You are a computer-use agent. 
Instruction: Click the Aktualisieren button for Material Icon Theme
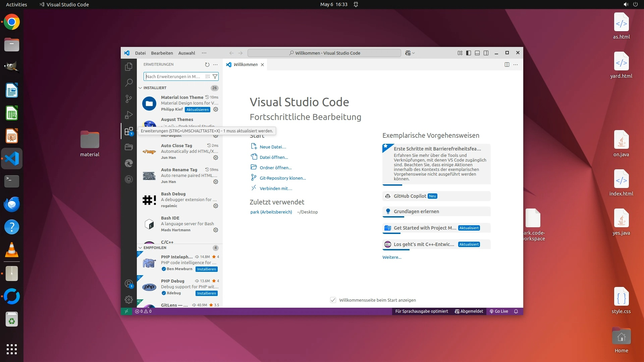pyautogui.click(x=198, y=110)
